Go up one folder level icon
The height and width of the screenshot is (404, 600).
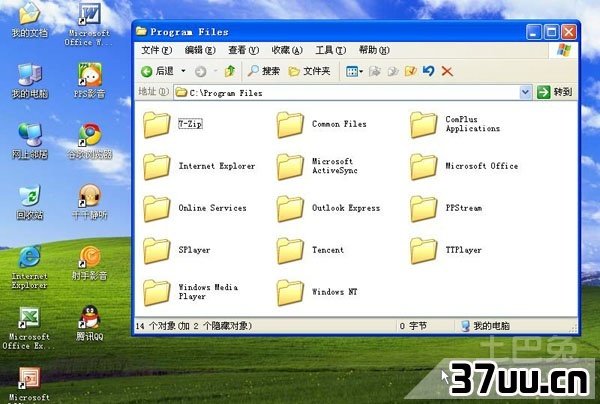(230, 71)
